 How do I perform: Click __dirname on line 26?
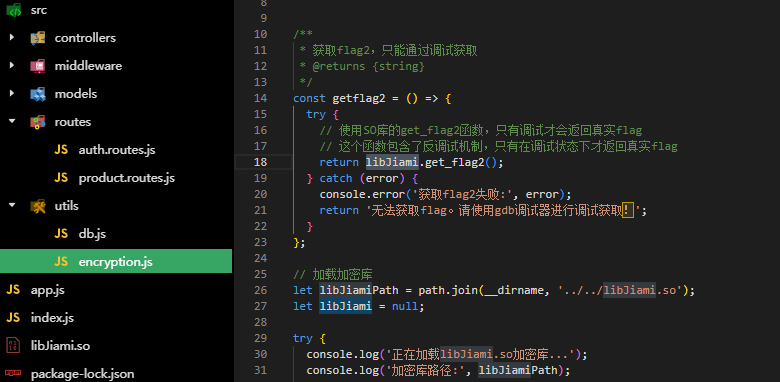tap(514, 290)
